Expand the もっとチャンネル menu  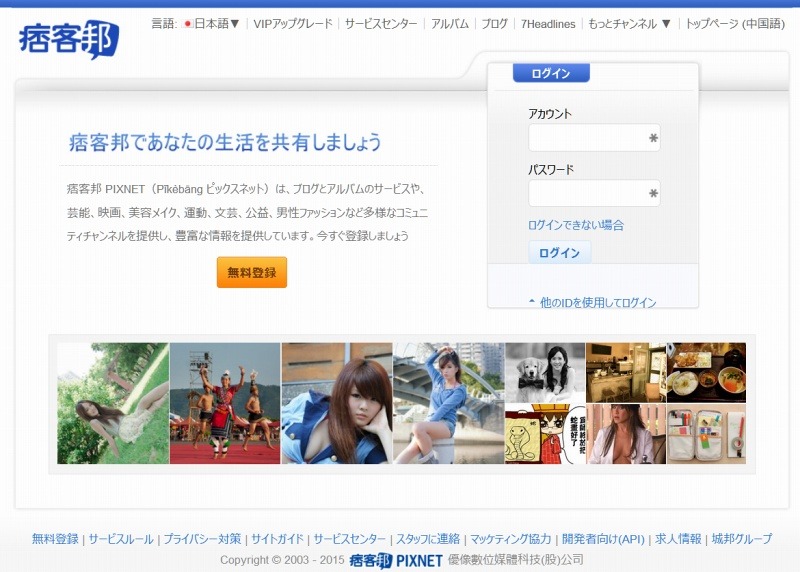(629, 23)
